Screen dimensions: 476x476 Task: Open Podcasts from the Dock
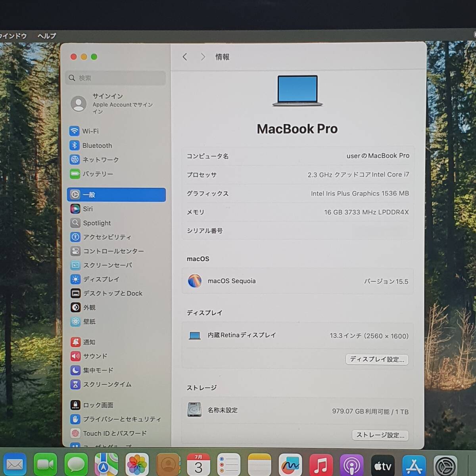pyautogui.click(x=351, y=464)
